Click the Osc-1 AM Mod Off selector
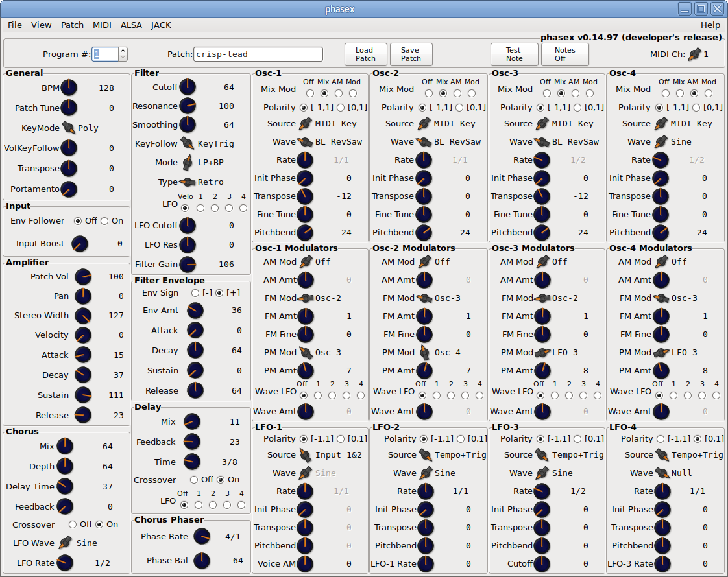The image size is (728, 577). tap(306, 262)
